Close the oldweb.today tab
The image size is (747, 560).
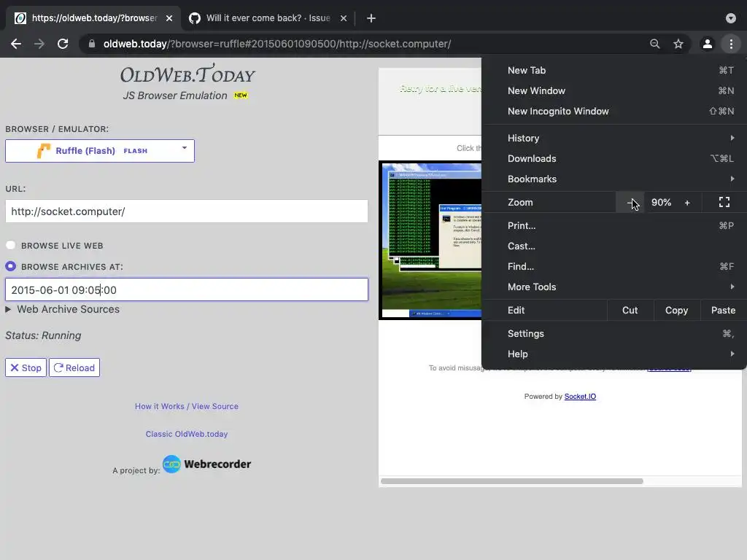169,18
